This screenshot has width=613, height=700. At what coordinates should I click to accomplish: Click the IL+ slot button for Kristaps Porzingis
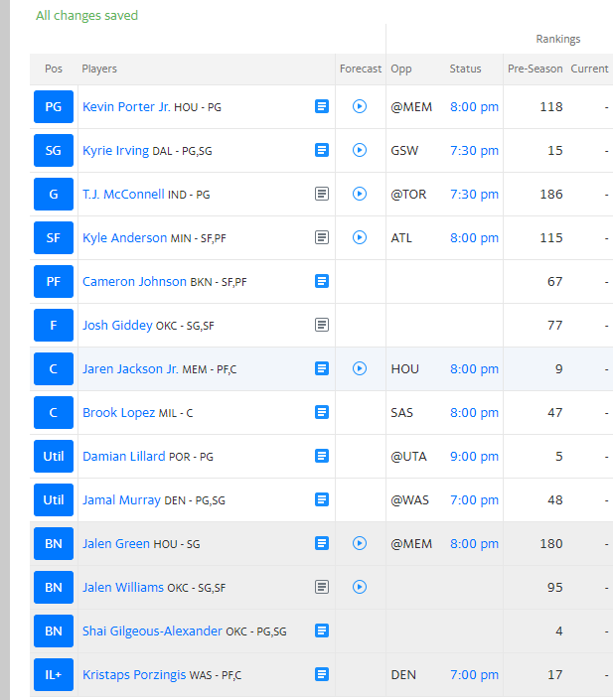pos(54,675)
